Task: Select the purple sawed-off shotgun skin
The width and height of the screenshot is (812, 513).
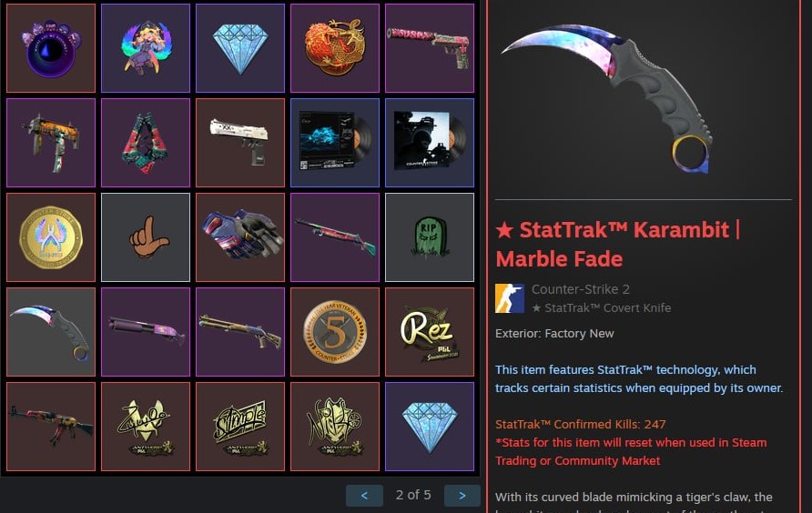Action: [x=146, y=332]
